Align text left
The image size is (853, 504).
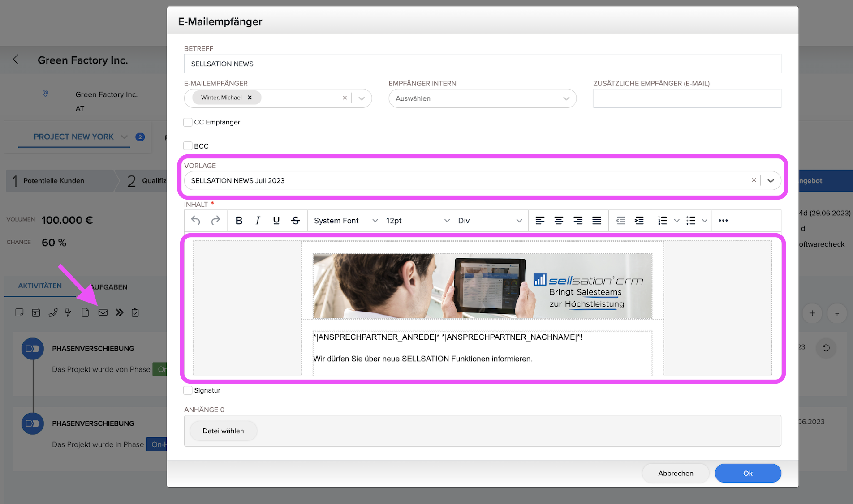(540, 220)
